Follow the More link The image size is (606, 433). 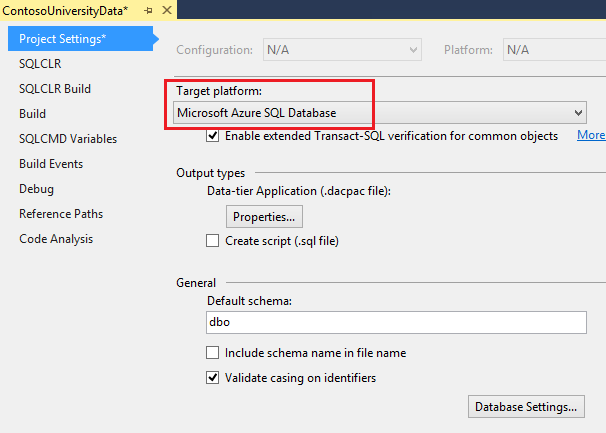tap(591, 136)
